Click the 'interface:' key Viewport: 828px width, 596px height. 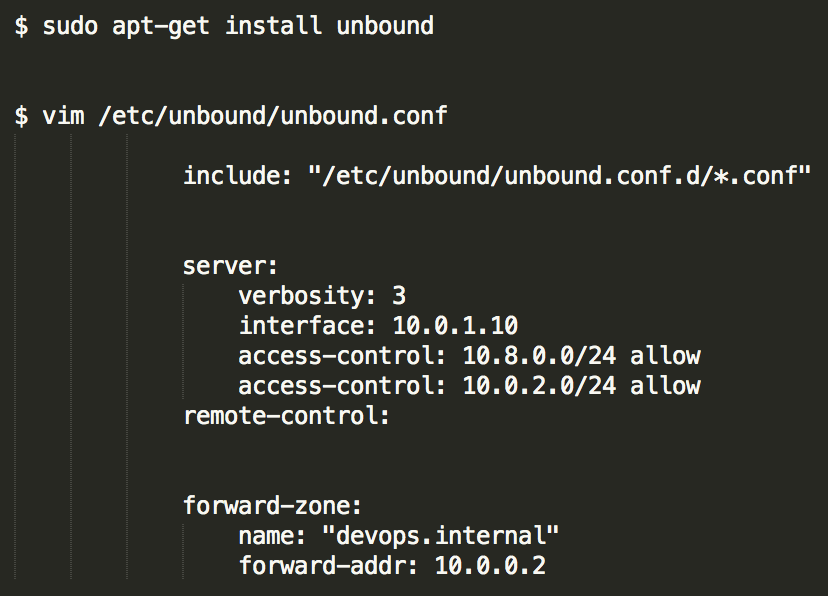307,326
